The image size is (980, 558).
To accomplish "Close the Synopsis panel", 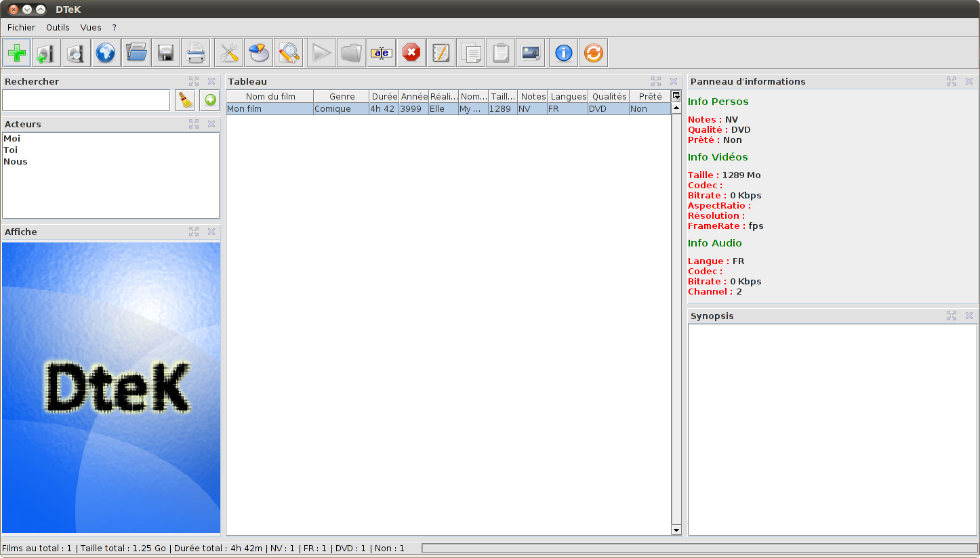I will click(x=969, y=316).
